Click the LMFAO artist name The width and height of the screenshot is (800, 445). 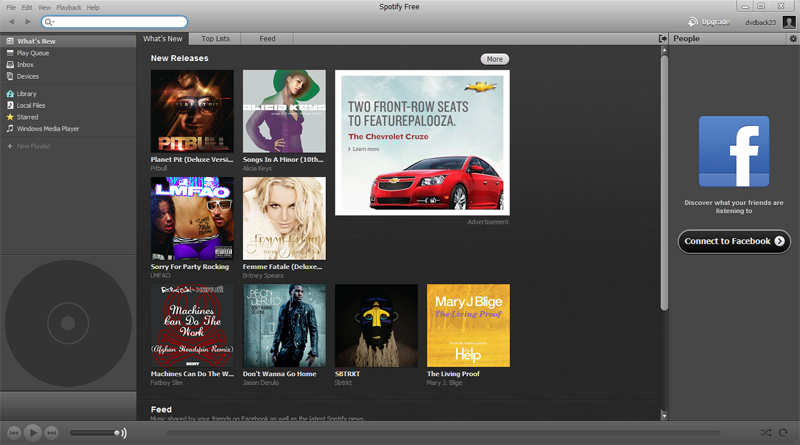click(x=160, y=276)
